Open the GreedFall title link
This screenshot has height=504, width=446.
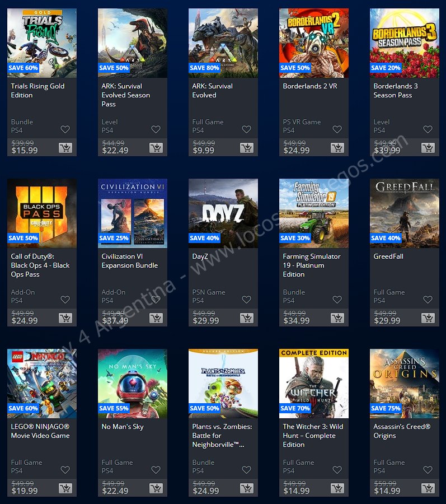point(388,256)
